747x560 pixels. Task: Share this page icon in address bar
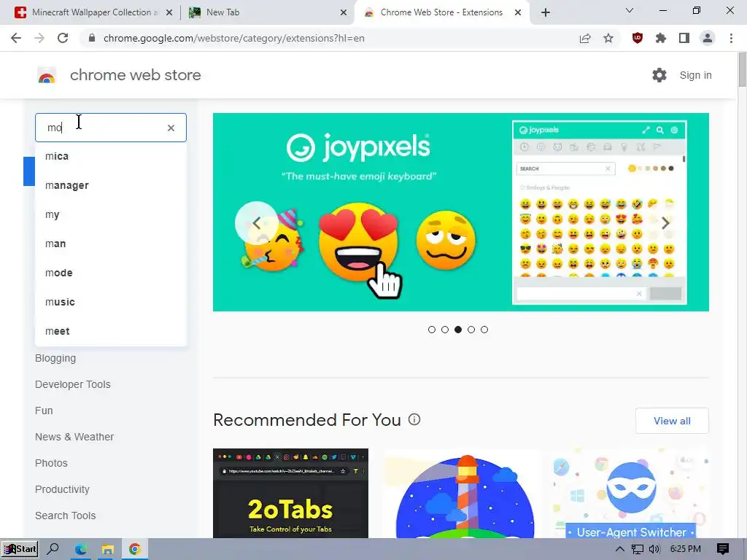click(585, 38)
